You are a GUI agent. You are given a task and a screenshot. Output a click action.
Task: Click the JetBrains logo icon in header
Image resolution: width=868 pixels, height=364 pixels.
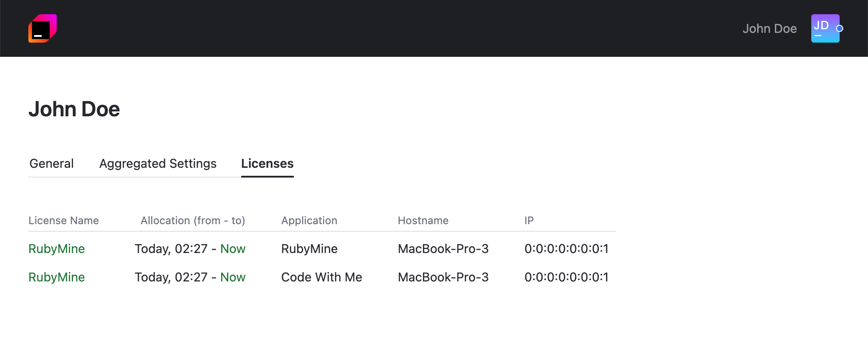coord(43,28)
